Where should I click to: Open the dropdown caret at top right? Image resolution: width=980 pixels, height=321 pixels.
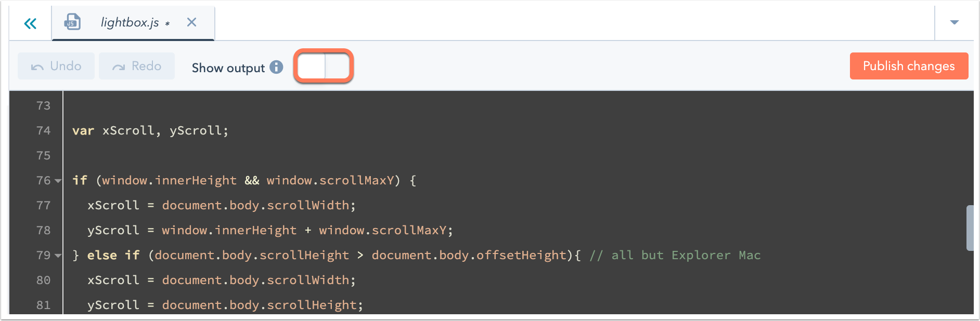coord(954,22)
